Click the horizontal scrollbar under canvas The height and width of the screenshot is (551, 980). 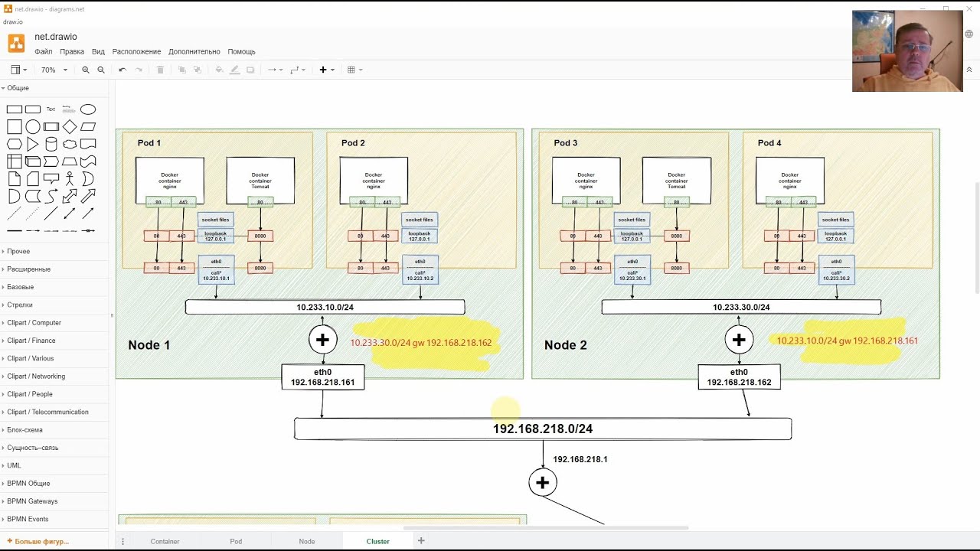pos(546,528)
